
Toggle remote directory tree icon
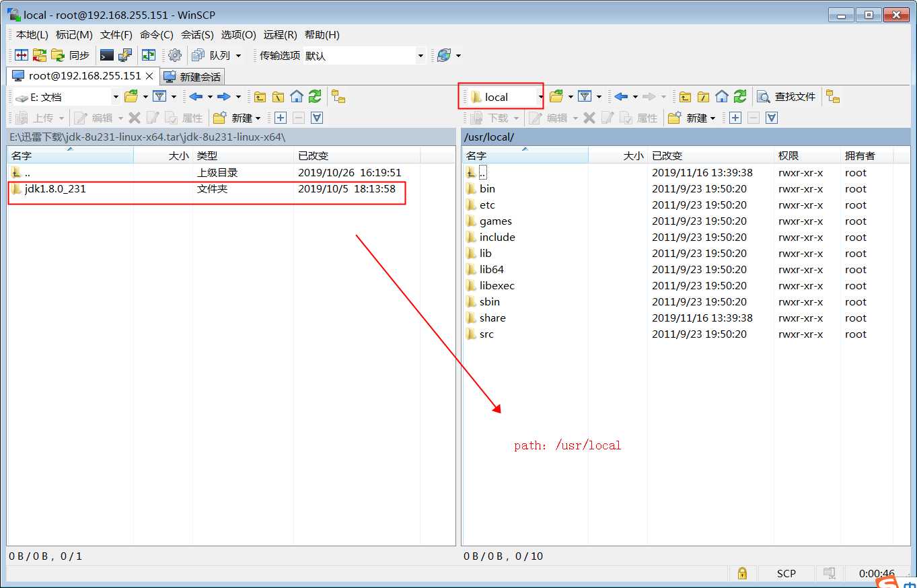tap(833, 97)
